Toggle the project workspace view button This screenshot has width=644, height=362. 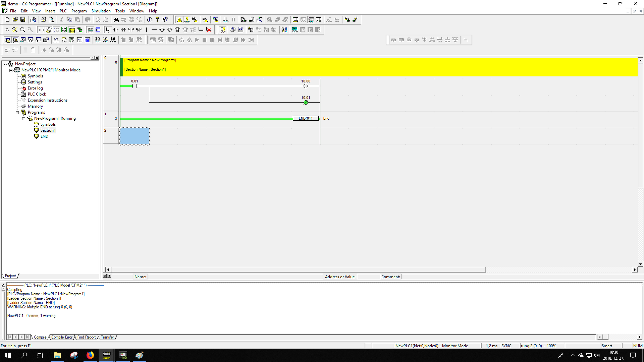tap(7, 40)
